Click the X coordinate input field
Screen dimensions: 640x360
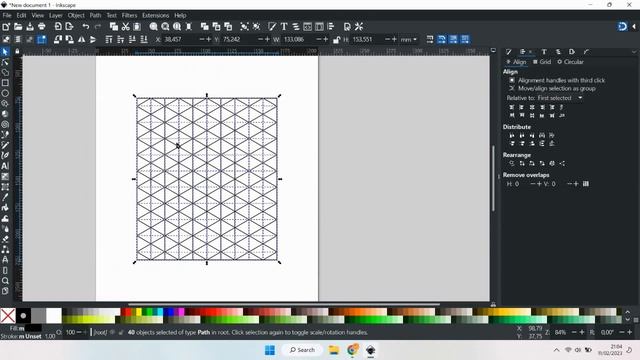181,40
